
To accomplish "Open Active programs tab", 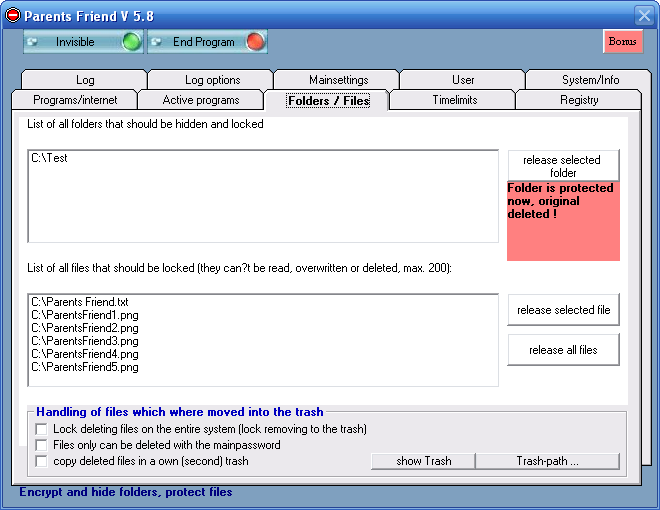I will tap(201, 100).
